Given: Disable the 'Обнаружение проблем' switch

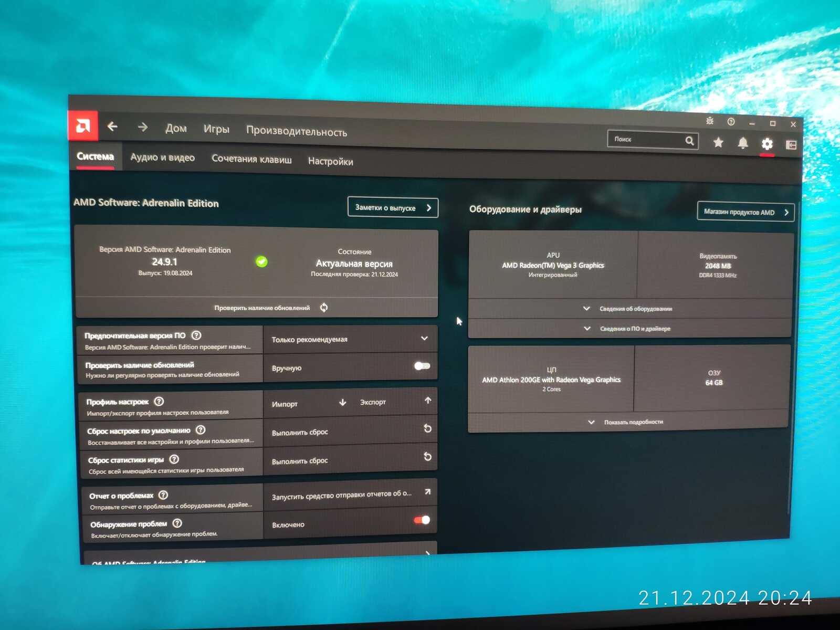Looking at the screenshot, I should point(422,520).
